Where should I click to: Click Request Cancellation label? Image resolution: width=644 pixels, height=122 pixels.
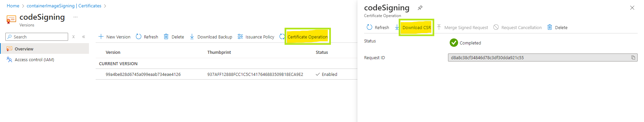tap(522, 27)
